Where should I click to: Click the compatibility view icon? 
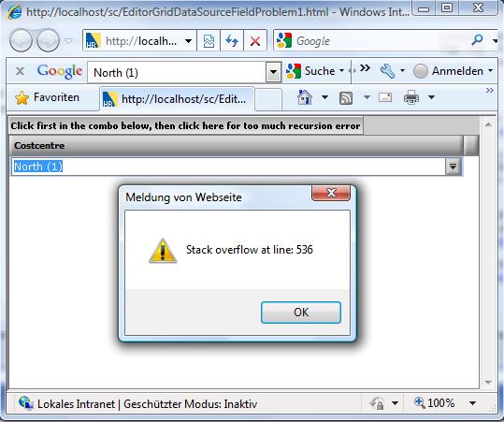point(209,41)
